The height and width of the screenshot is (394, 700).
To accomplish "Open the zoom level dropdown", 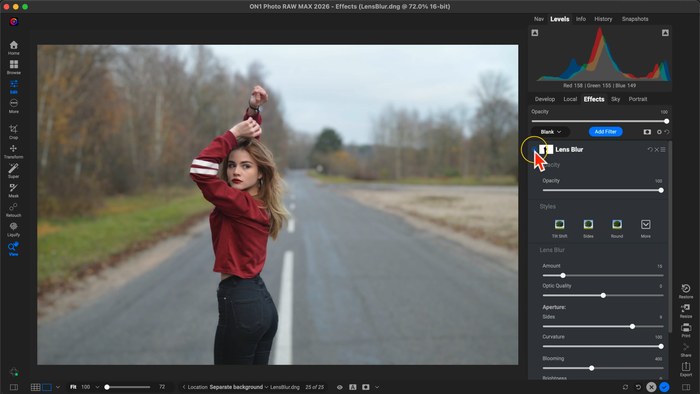I will 97,387.
